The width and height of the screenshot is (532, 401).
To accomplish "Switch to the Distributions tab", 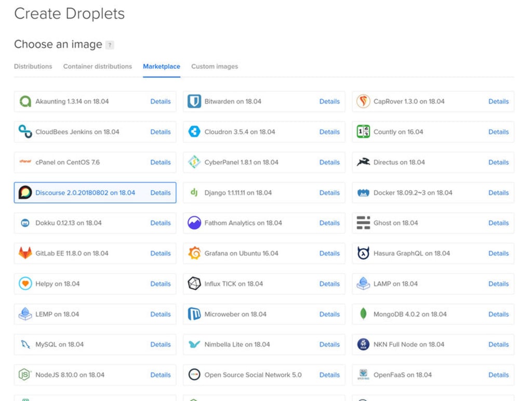I will [33, 66].
